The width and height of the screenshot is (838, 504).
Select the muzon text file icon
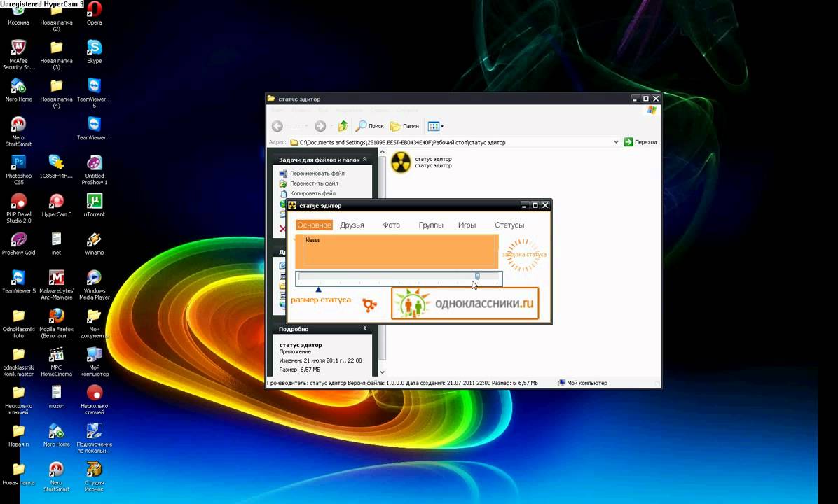tap(56, 397)
